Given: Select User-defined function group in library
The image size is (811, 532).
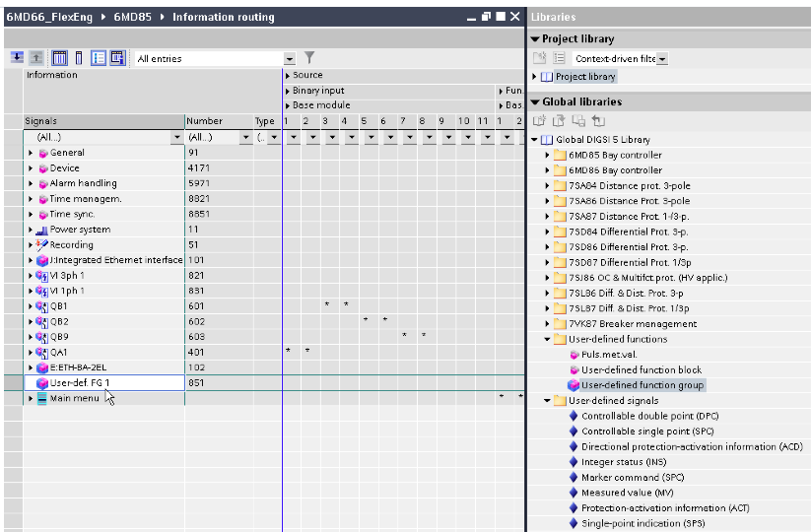Looking at the screenshot, I should (x=642, y=385).
